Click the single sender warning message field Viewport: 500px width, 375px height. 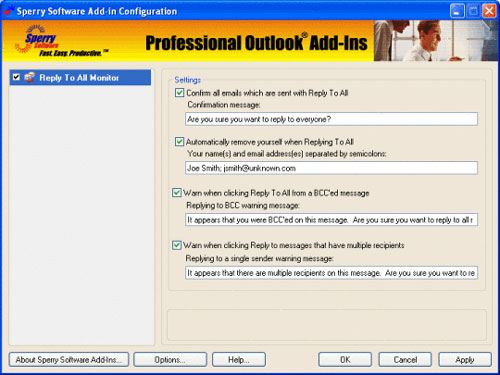click(x=331, y=273)
